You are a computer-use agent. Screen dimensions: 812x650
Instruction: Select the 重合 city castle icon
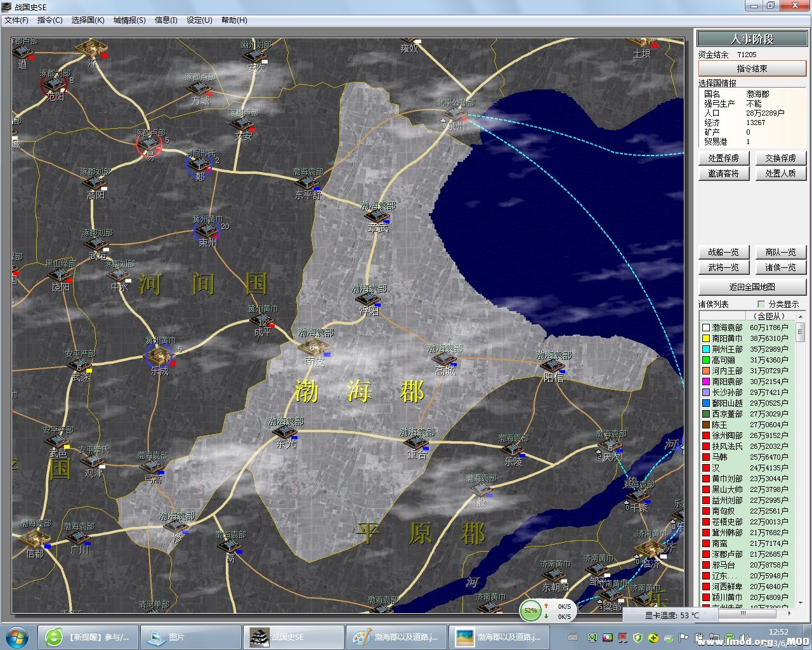click(x=416, y=442)
